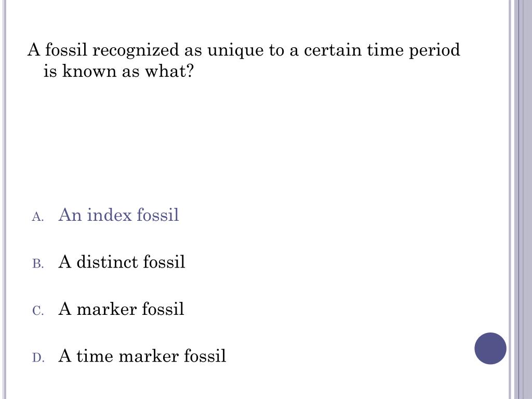The width and height of the screenshot is (532, 399).
Task: Click the question's first line of text
Action: tap(244, 50)
